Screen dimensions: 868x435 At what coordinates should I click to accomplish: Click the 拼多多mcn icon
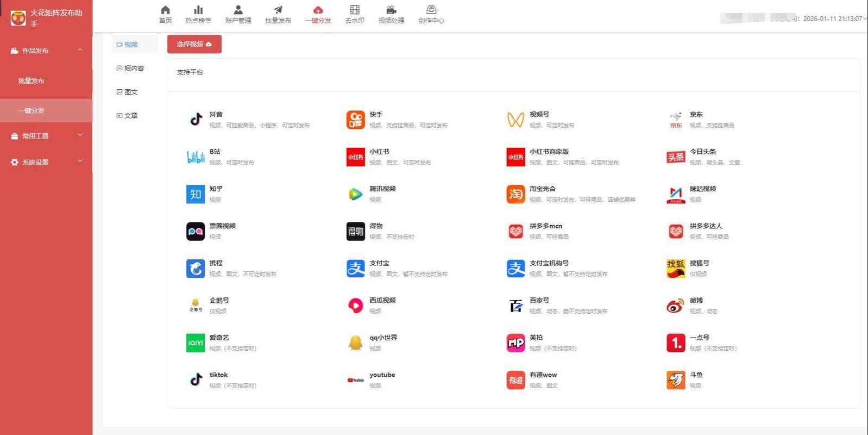(515, 232)
